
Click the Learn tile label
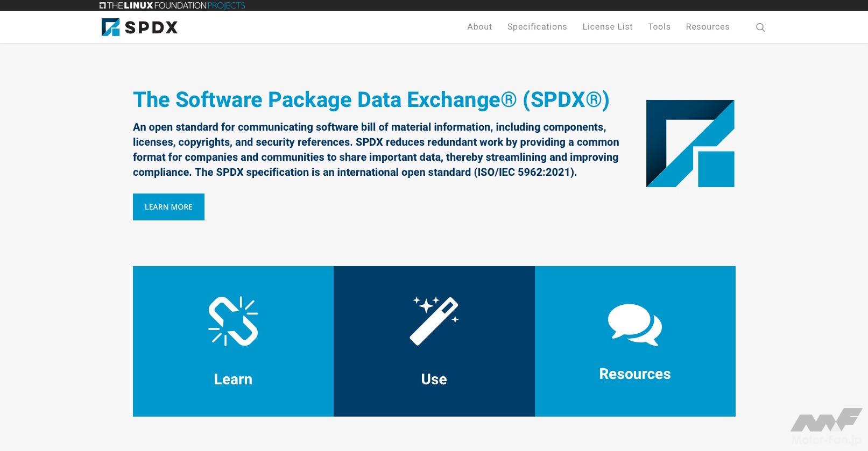click(233, 379)
